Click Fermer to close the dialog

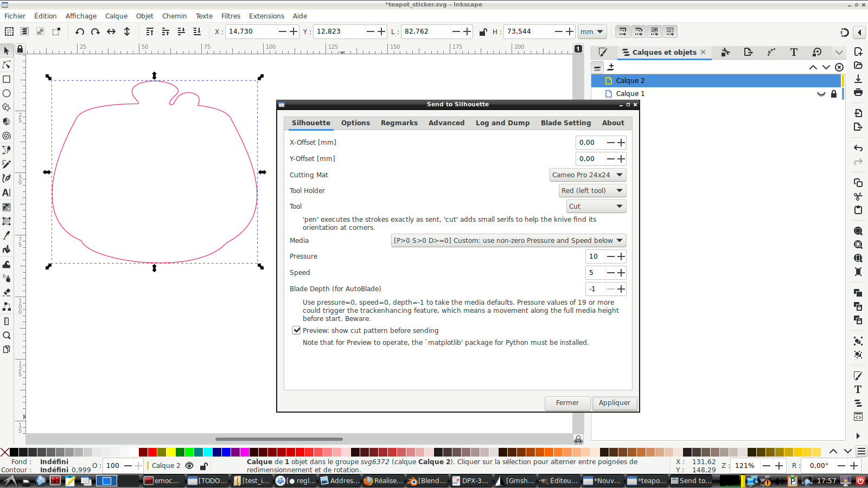[x=567, y=403]
